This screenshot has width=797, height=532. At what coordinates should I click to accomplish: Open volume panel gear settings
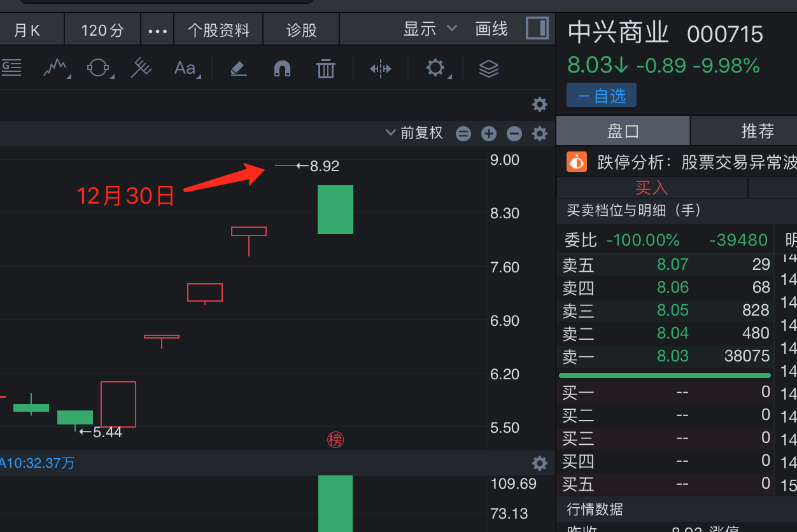[x=540, y=463]
